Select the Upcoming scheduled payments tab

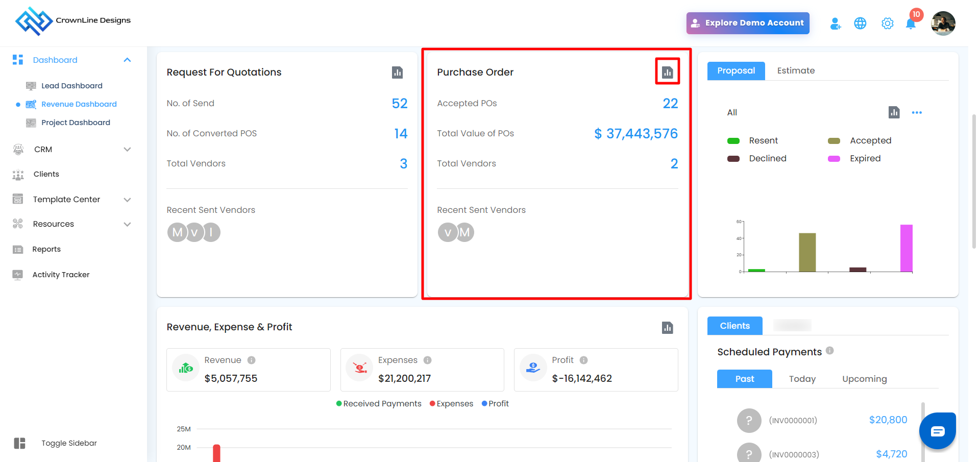pos(864,379)
